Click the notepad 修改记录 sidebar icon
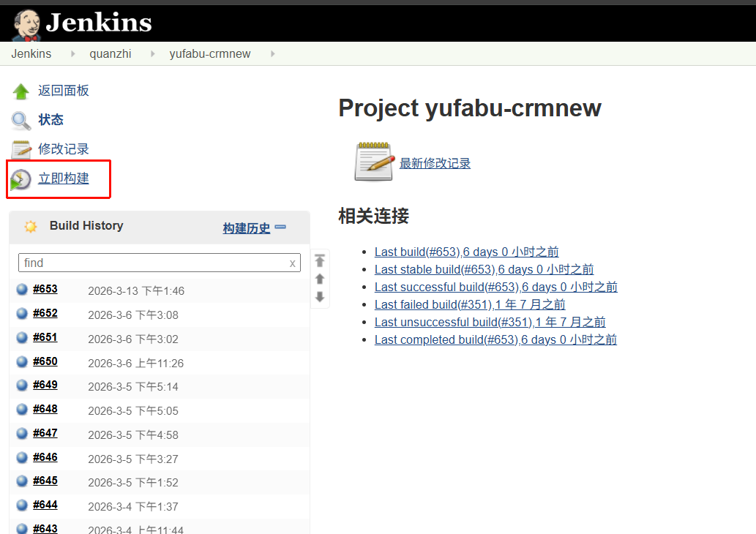 click(21, 149)
